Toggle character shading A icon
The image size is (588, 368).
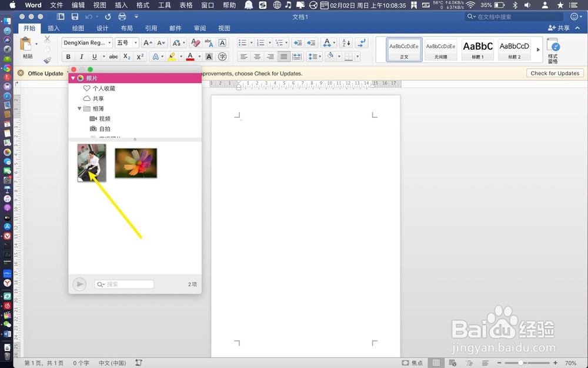pyautogui.click(x=209, y=57)
